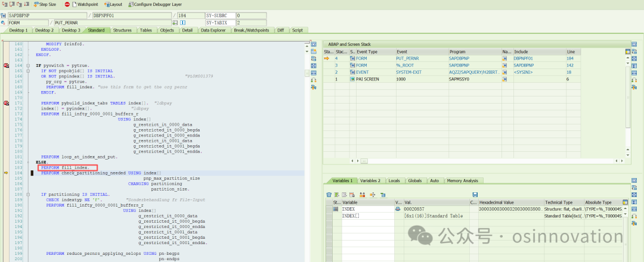Click the first single-step icon

click(x=4, y=4)
